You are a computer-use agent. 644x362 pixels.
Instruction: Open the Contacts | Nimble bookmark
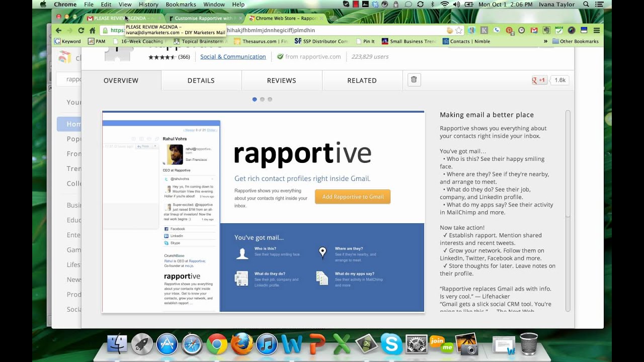click(x=466, y=41)
